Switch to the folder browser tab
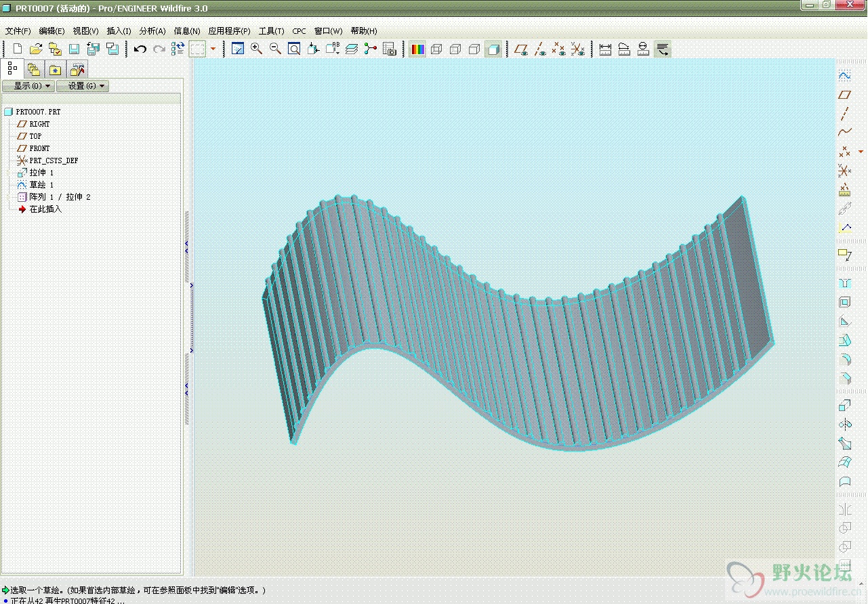This screenshot has height=604, width=868. click(34, 69)
